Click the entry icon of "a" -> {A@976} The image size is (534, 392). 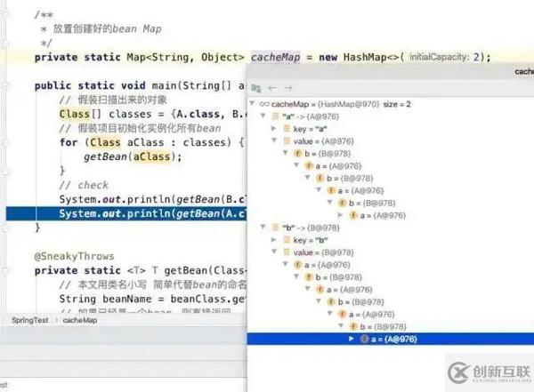[x=276, y=116]
